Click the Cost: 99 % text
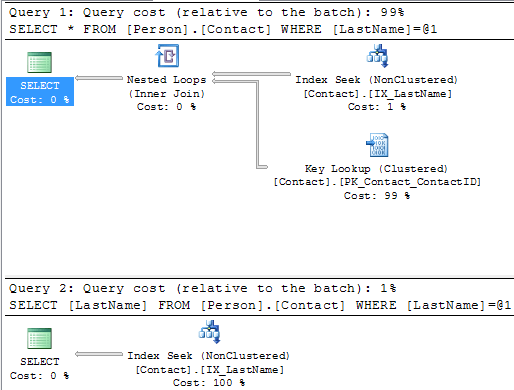 pyautogui.click(x=377, y=196)
